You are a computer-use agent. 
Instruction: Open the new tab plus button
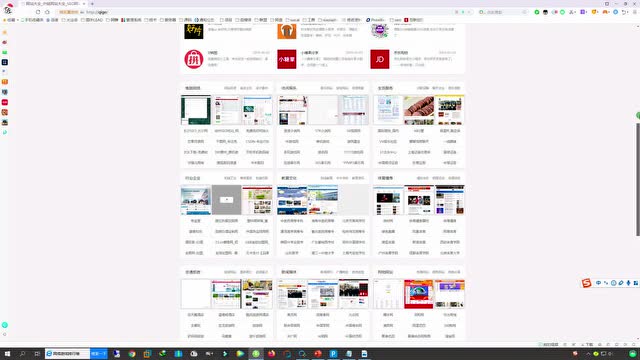[92, 4]
